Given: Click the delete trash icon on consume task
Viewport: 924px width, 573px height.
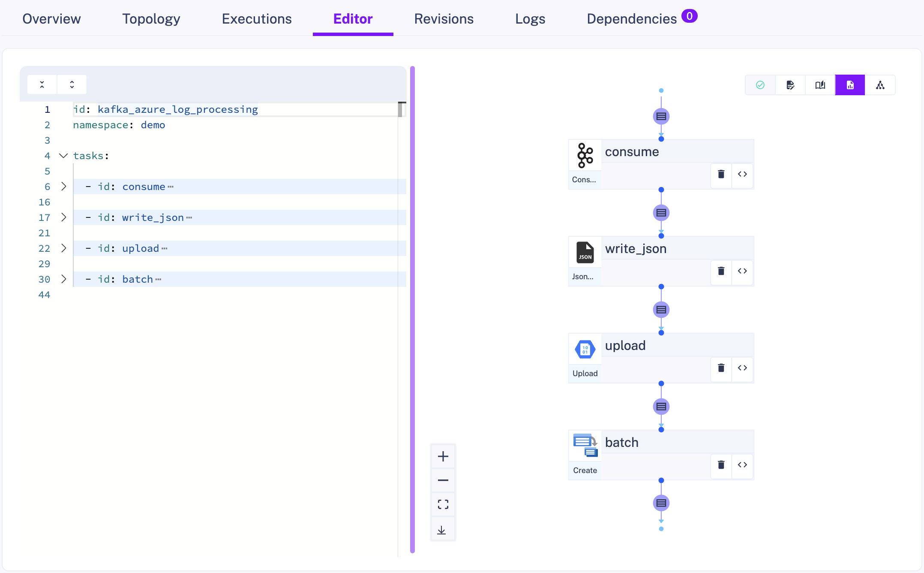Looking at the screenshot, I should click(721, 175).
